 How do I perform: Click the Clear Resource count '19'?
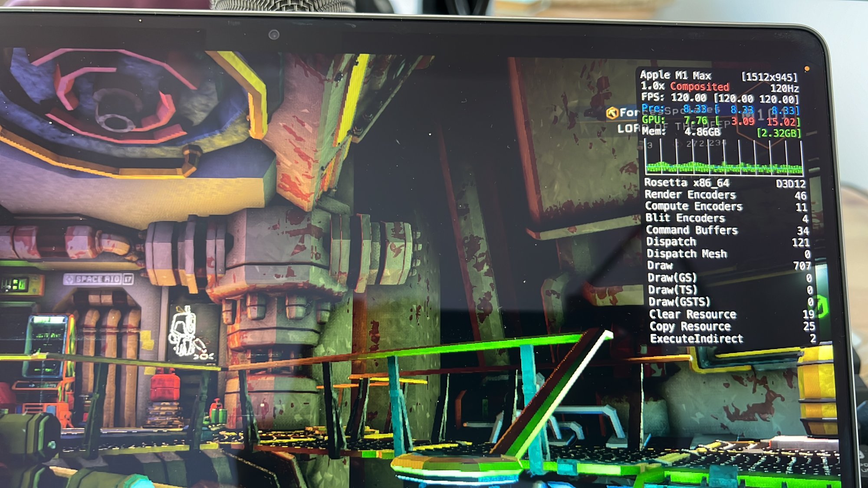coord(808,314)
